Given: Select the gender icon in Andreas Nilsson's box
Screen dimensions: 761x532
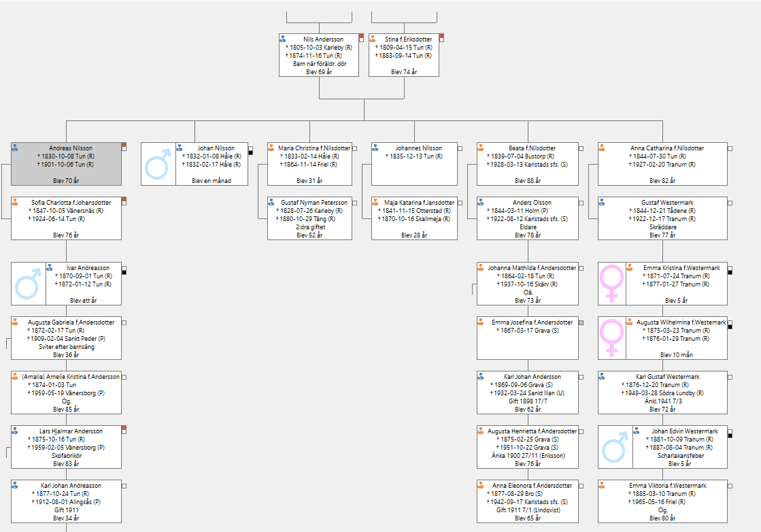Looking at the screenshot, I should [x=15, y=147].
